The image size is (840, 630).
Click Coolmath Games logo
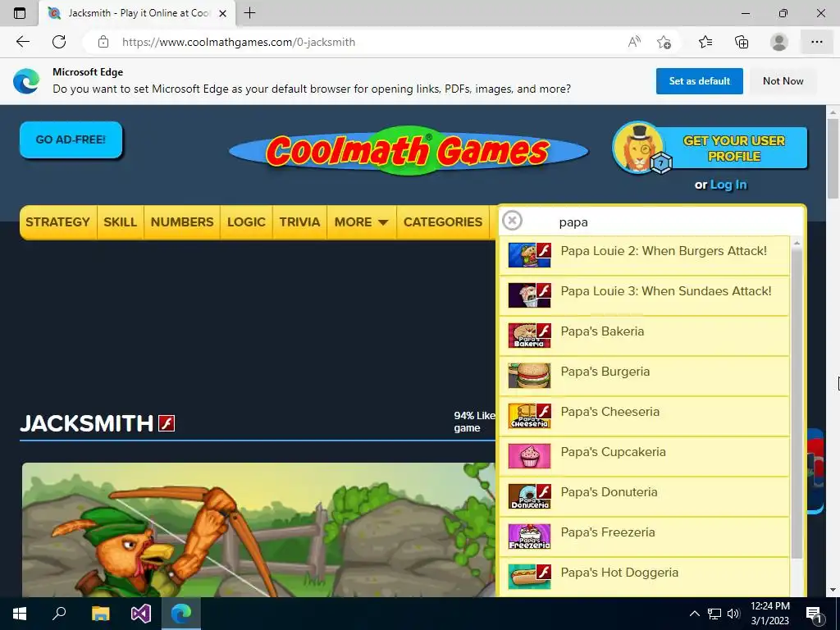coord(409,150)
